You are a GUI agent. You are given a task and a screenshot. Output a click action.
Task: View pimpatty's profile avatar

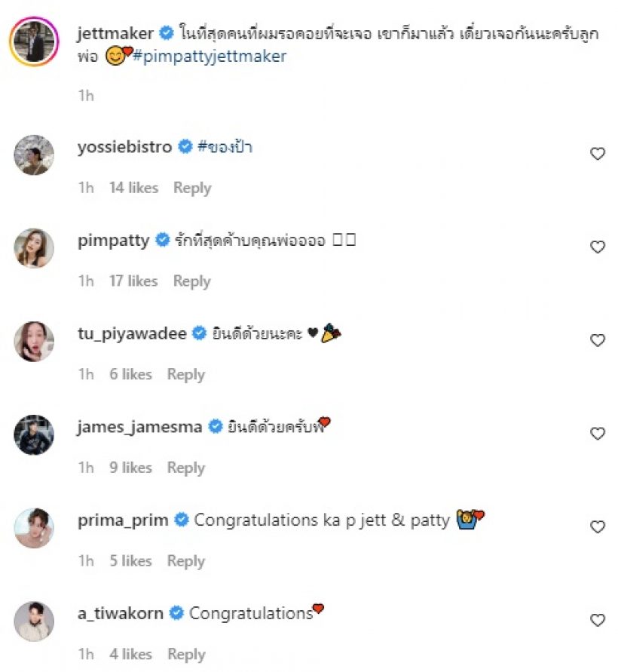click(x=34, y=248)
